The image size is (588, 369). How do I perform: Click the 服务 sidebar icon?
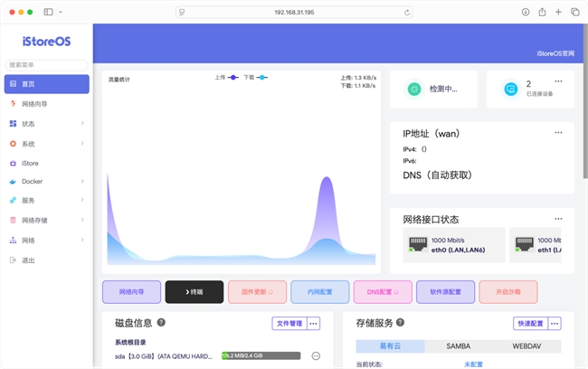click(x=14, y=200)
